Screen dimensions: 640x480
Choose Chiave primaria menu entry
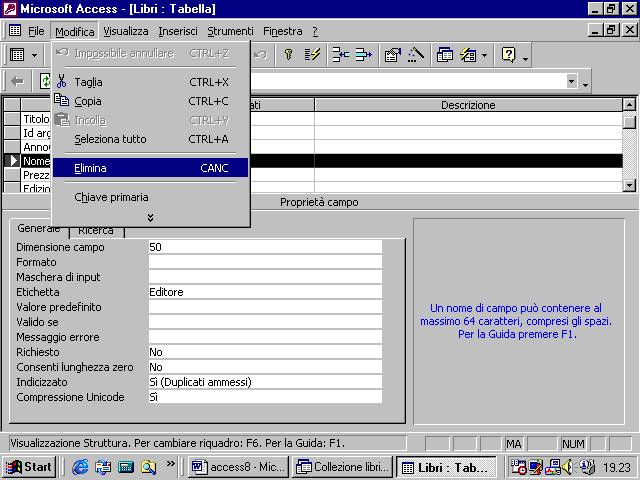tap(150, 197)
